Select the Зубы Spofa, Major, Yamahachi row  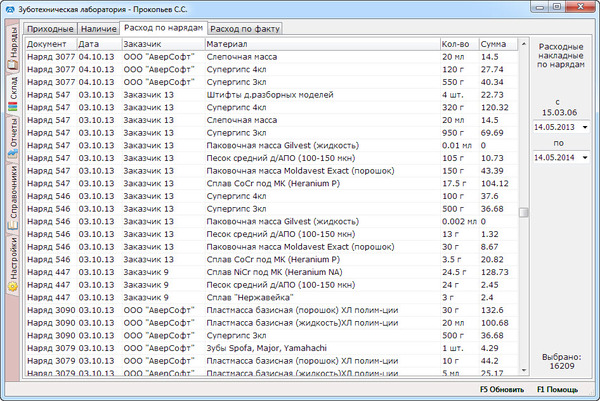tap(271, 348)
